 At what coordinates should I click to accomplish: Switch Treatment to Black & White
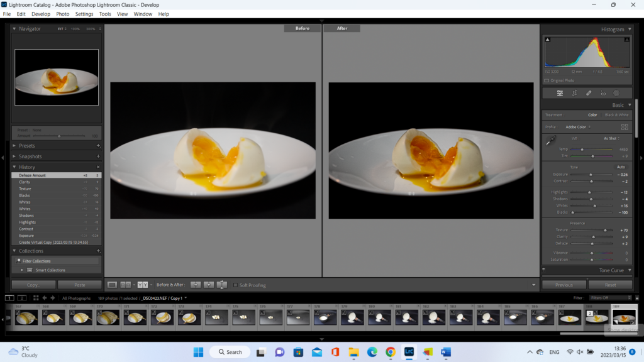(616, 115)
